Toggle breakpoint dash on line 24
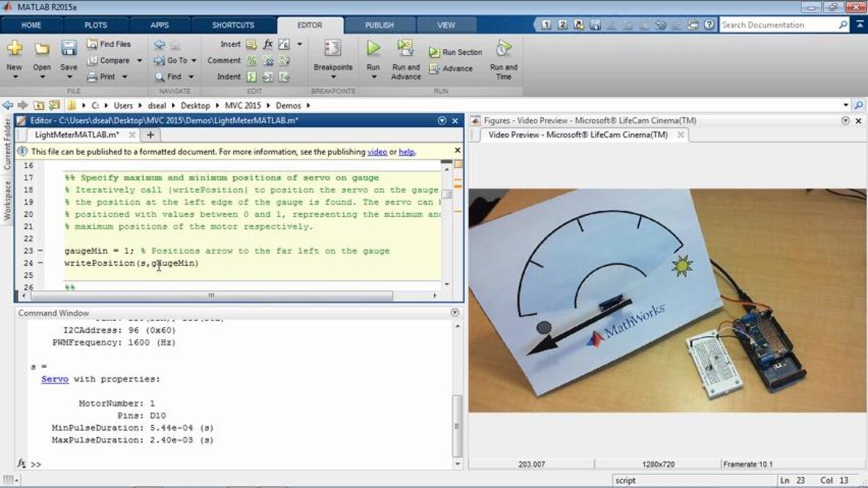The image size is (868, 488). [40, 263]
